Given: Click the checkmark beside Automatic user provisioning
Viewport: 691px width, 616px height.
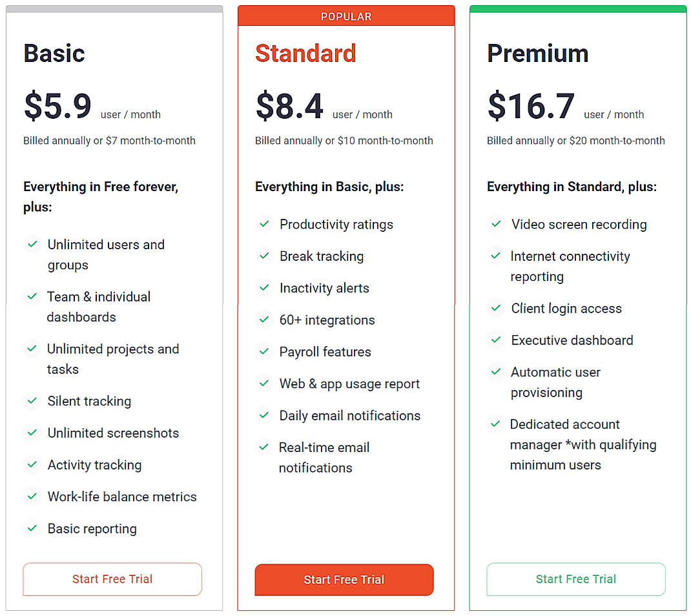Looking at the screenshot, I should tap(496, 373).
